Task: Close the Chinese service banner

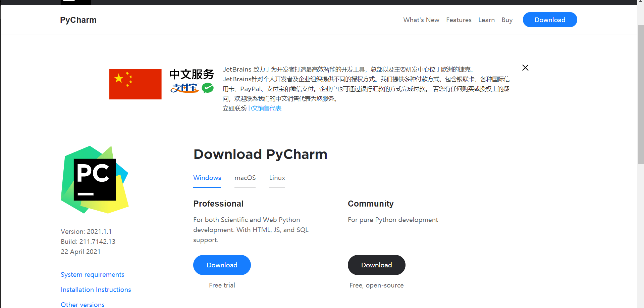Action: point(525,68)
